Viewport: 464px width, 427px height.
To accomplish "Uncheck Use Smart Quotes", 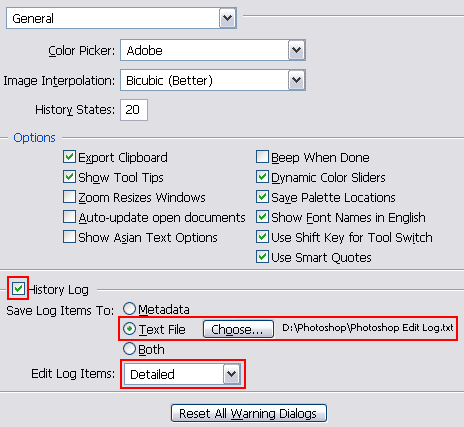I will [262, 257].
